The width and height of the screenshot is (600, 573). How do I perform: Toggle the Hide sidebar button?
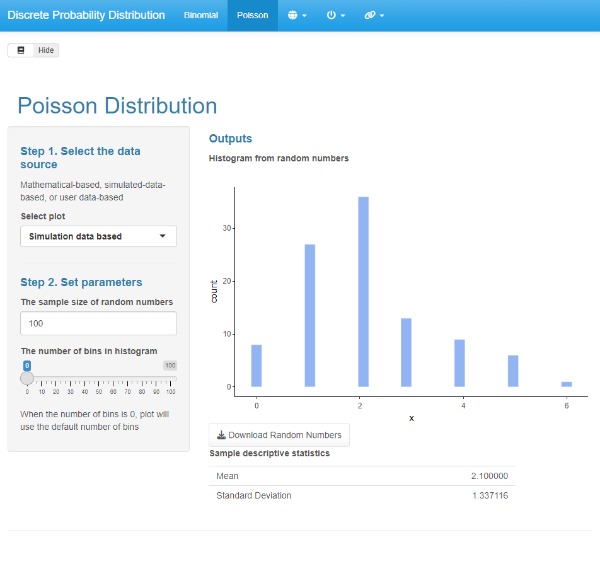point(46,50)
